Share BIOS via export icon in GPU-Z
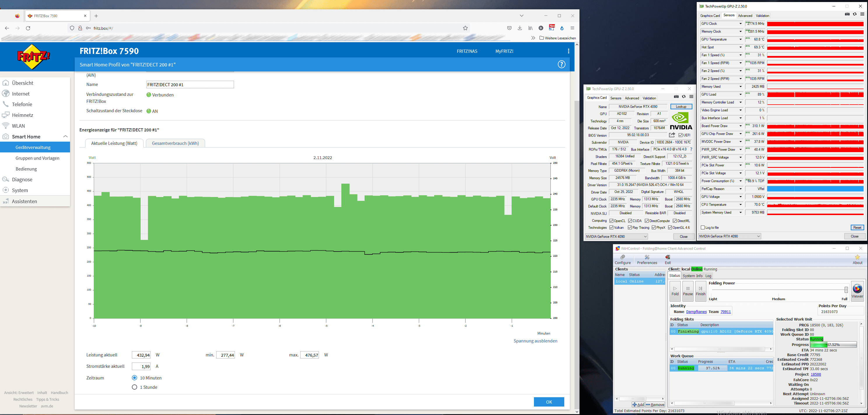The image size is (868, 415). tap(672, 135)
